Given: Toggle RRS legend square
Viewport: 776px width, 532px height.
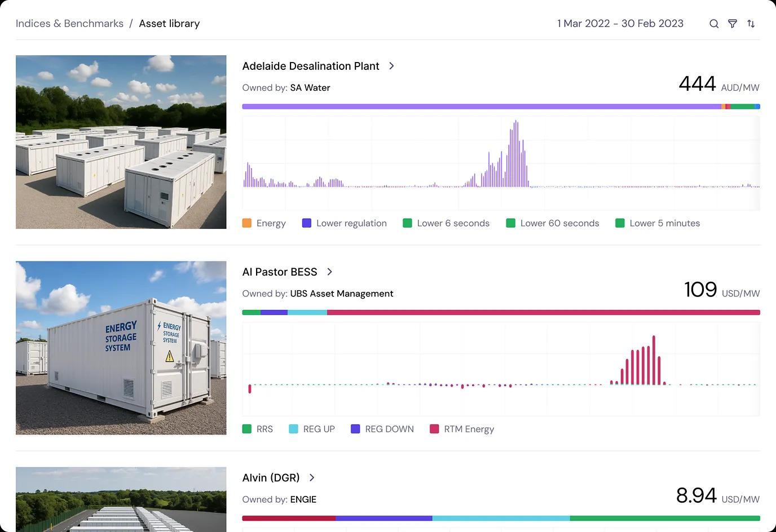Looking at the screenshot, I should tap(247, 429).
